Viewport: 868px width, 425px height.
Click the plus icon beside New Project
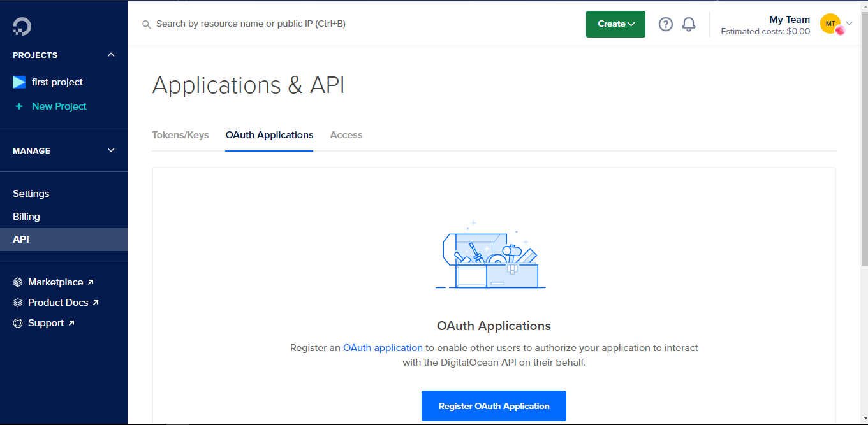click(19, 106)
